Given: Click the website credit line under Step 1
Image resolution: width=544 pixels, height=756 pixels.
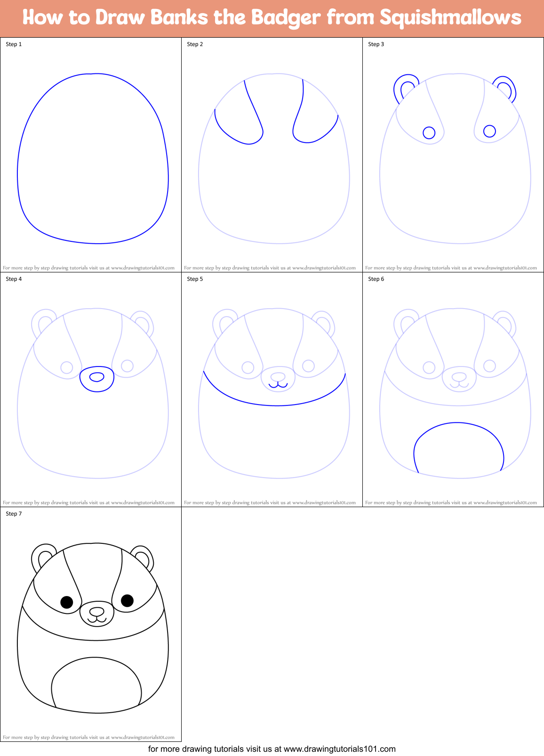Looking at the screenshot, I should [x=88, y=268].
